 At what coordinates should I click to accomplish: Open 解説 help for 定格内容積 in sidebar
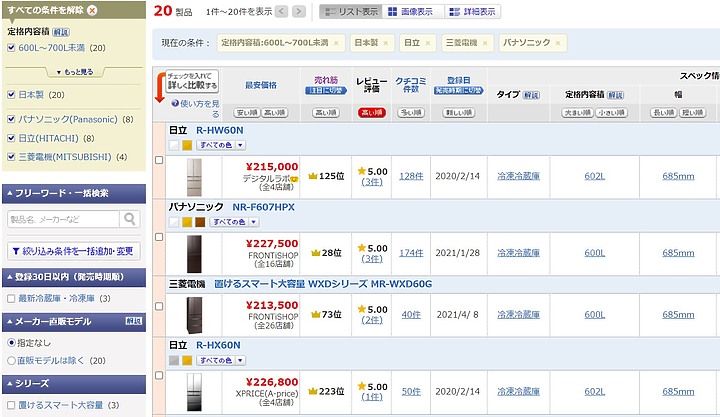point(61,32)
